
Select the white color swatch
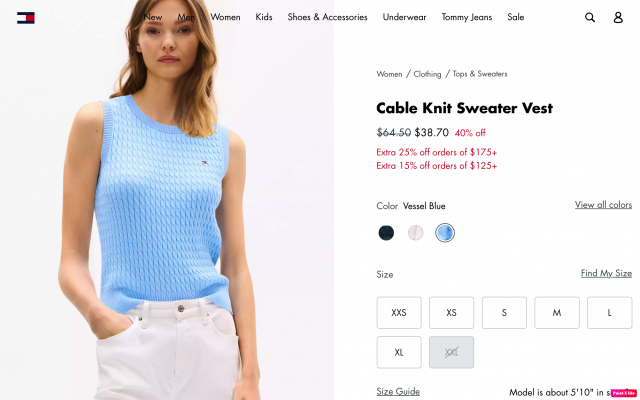(416, 233)
